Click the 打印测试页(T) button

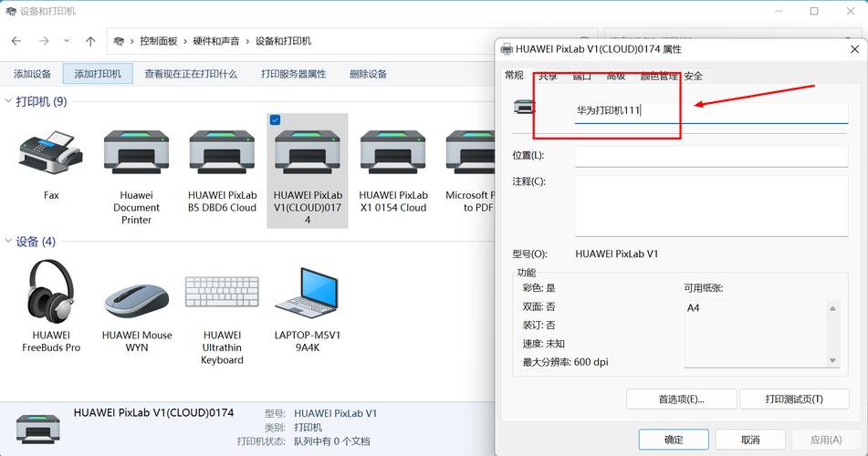coord(794,399)
